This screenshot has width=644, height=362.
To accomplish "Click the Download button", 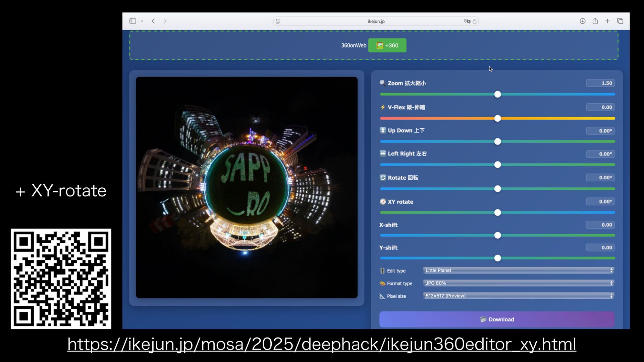I will (497, 319).
